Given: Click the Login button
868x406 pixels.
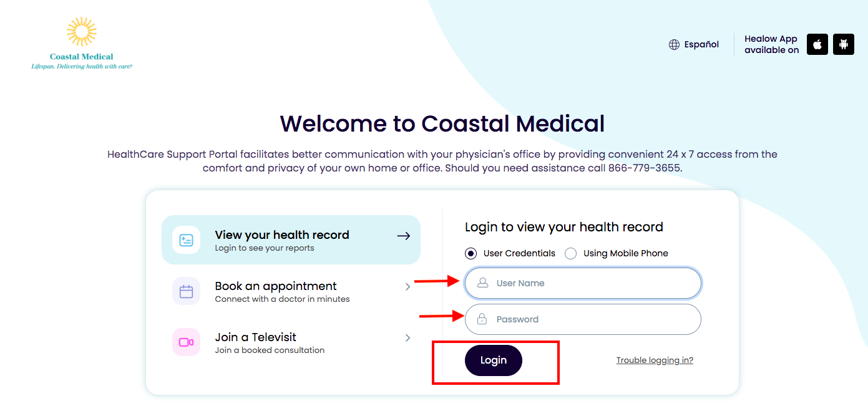Looking at the screenshot, I should pyautogui.click(x=494, y=360).
